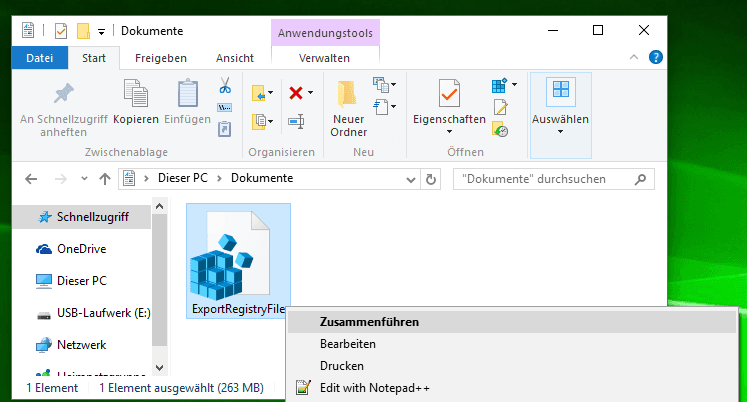The width and height of the screenshot is (747, 402).
Task: Expand the address bar history chevron
Action: 411,180
